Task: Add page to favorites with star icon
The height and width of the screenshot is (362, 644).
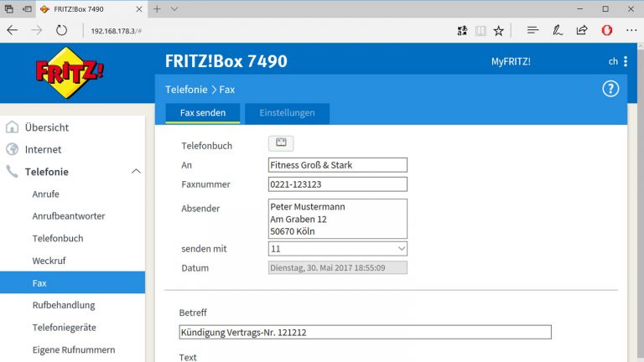Action: coord(499,30)
